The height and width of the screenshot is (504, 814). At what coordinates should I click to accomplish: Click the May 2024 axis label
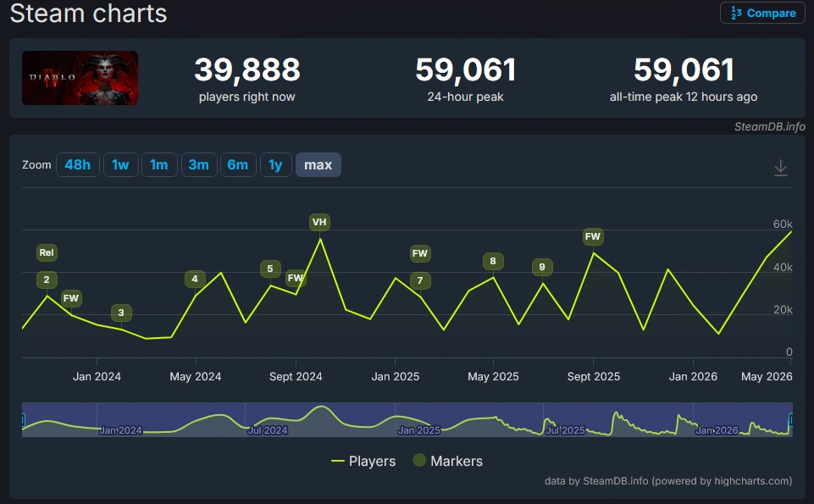[195, 376]
